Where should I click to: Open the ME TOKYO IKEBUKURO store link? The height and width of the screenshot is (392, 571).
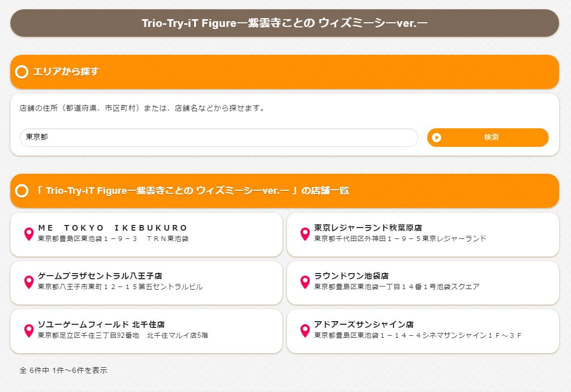click(x=113, y=228)
